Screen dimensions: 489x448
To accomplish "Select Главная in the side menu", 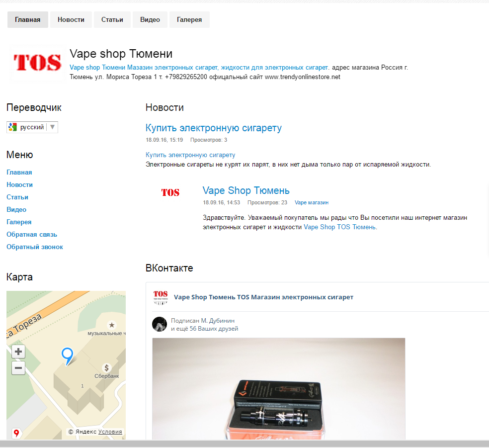I will [x=19, y=172].
